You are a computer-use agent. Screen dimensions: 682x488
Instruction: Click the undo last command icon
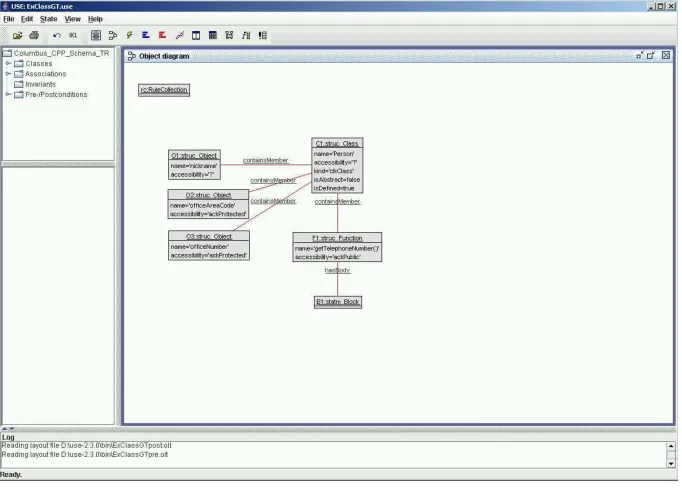(57, 35)
